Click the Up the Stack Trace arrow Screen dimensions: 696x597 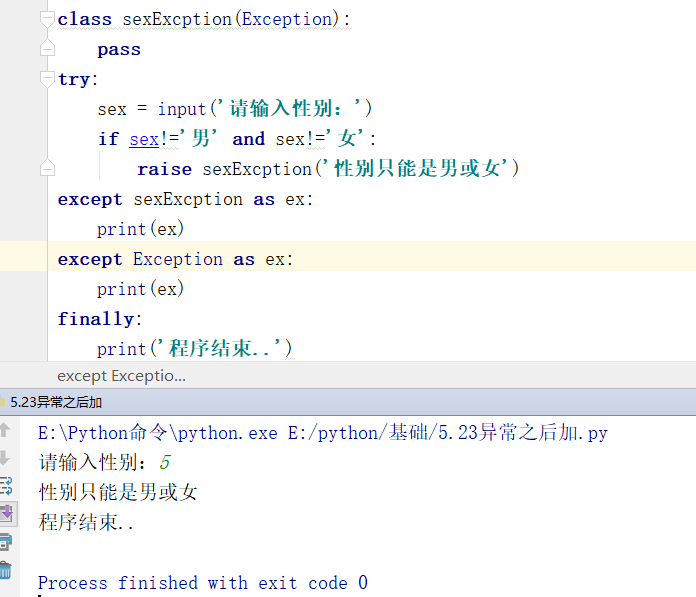point(5,430)
